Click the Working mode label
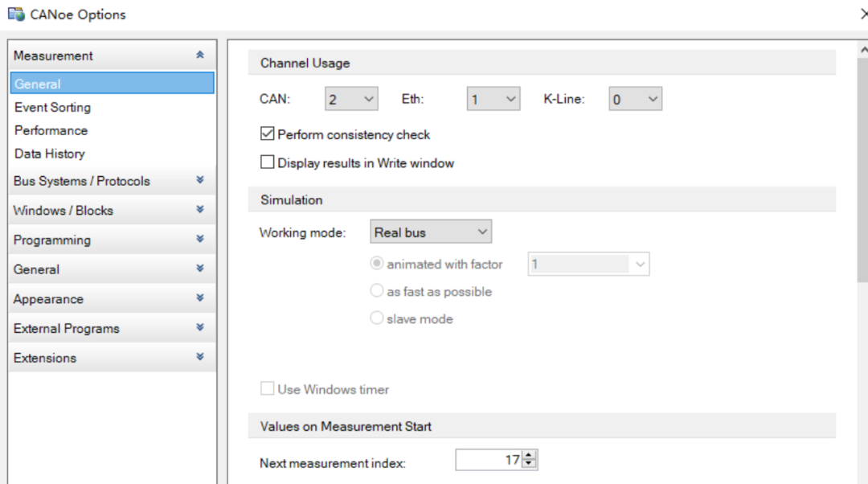The image size is (868, 484). pyautogui.click(x=302, y=232)
